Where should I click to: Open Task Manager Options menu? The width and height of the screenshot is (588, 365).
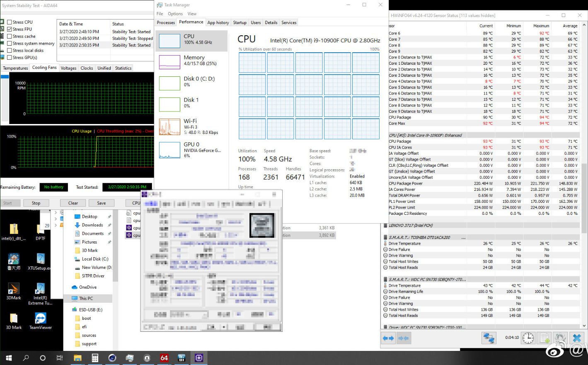(x=175, y=14)
